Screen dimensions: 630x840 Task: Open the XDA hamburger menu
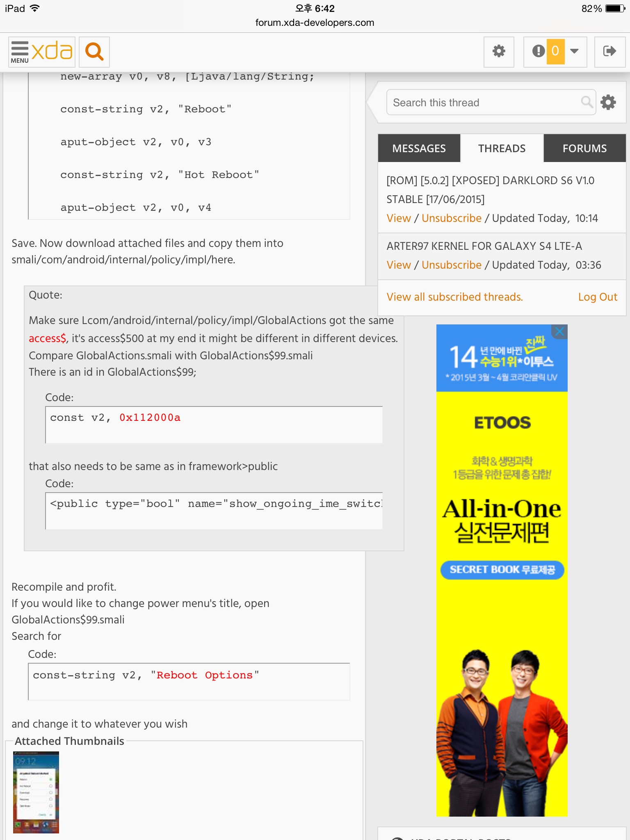click(20, 52)
